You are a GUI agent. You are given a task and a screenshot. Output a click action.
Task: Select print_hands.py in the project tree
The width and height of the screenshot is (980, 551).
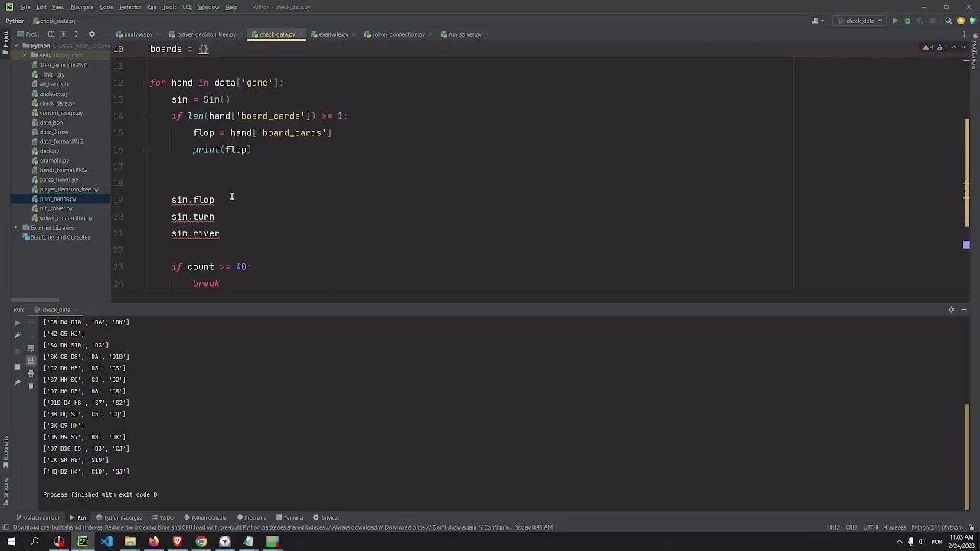click(57, 198)
